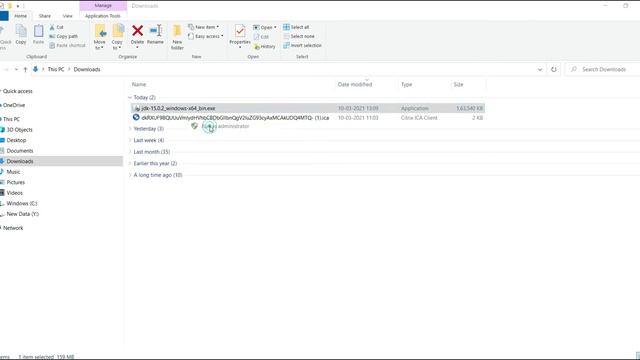Click Copy path in ribbon
Screen dimensions: 640x360
click(x=63, y=36)
